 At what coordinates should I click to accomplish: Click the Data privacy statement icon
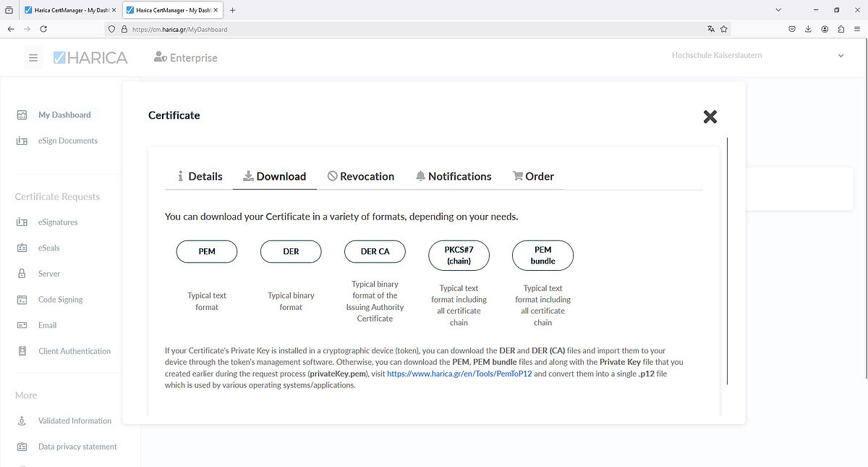[x=22, y=447]
